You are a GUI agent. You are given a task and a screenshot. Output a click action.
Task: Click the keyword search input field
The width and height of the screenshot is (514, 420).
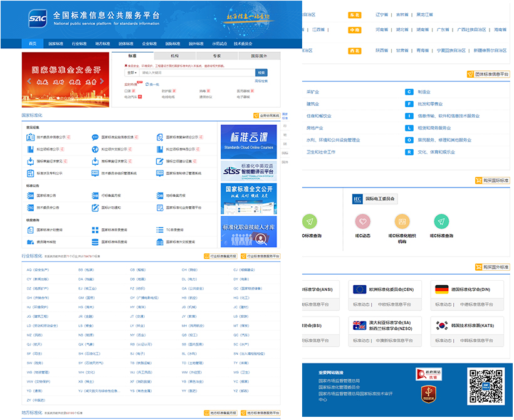[x=197, y=73]
